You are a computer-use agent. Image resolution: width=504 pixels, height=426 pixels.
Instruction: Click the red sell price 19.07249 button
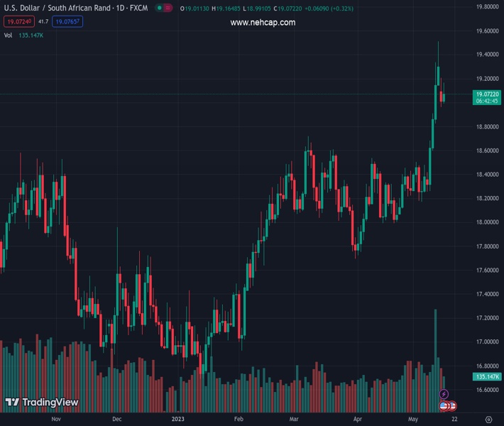(20, 22)
